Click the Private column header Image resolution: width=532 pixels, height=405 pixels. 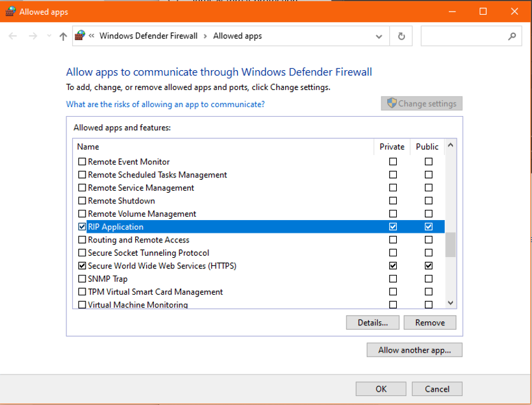click(392, 147)
